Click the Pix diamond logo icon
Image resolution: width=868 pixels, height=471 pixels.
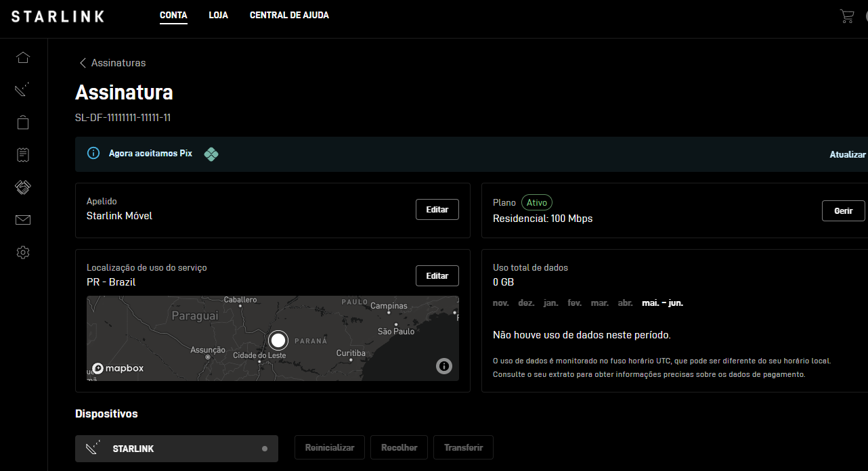tap(211, 154)
